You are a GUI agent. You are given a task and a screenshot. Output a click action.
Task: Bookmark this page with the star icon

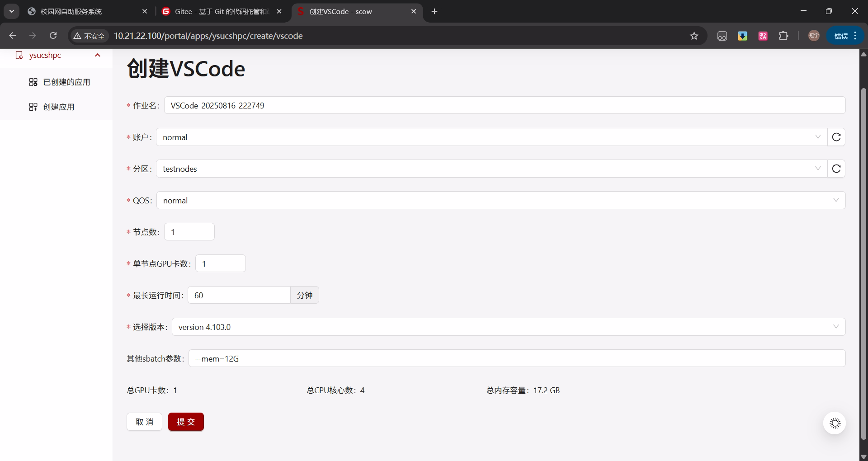click(694, 36)
